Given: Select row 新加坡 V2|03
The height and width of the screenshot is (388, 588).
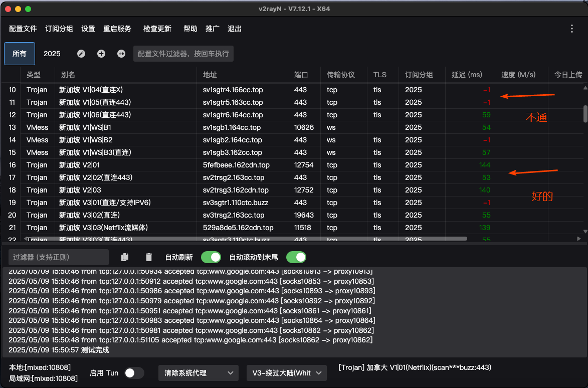Looking at the screenshot, I should pos(294,190).
